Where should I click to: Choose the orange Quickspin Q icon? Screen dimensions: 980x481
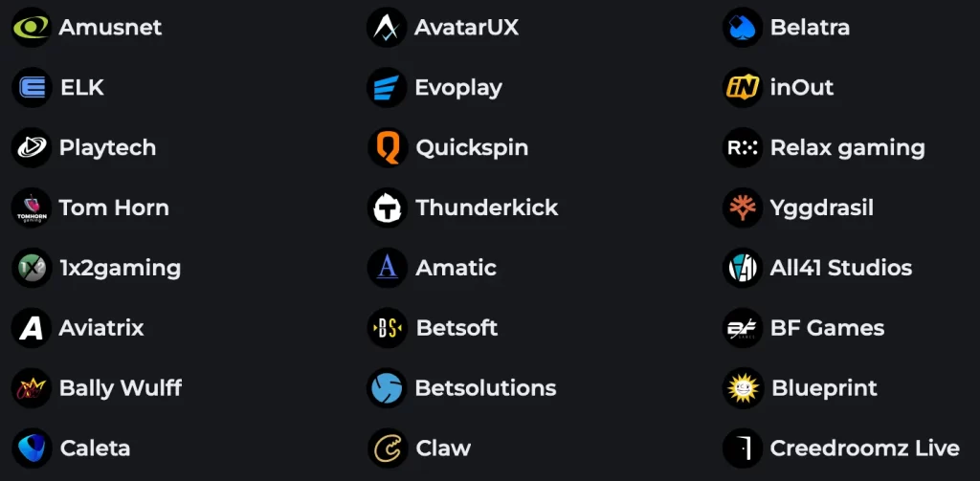click(388, 147)
